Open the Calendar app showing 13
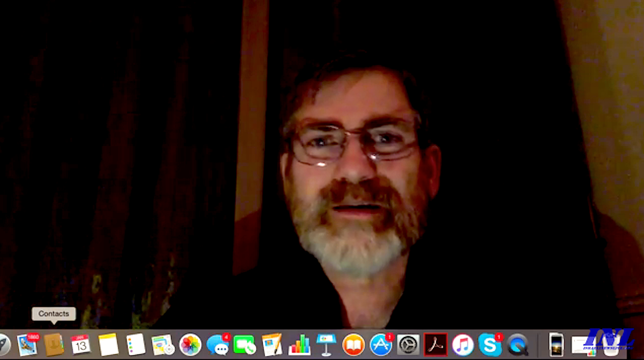The height and width of the screenshot is (360, 644). point(80,345)
